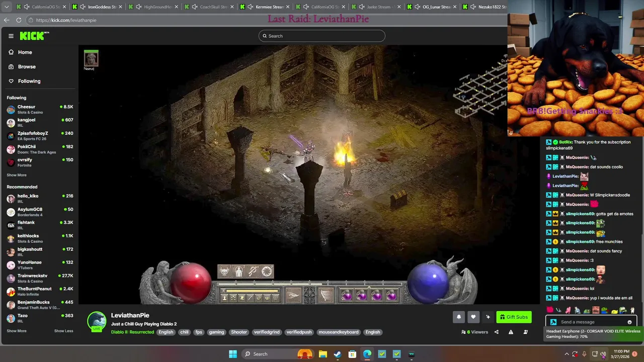Click the verifiedgrind tag
The image size is (644, 362).
267,332
